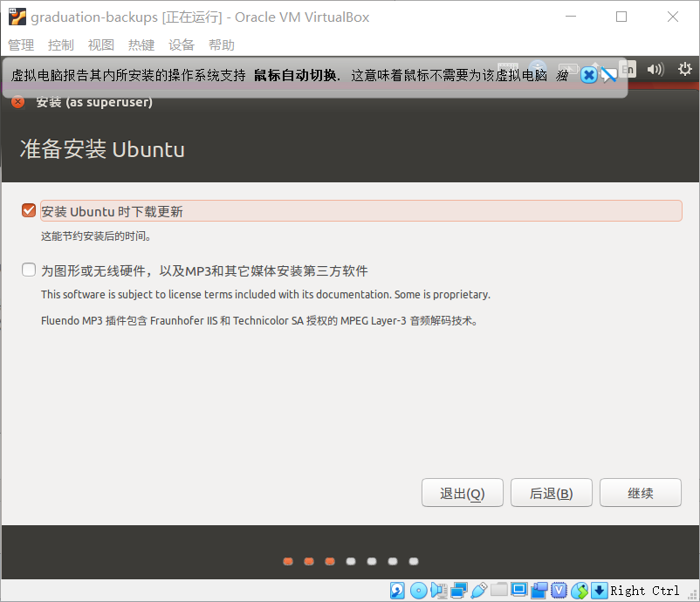Click the 鼠标自动切换 bold notification text
Viewport: 700px width, 602px height.
point(295,75)
